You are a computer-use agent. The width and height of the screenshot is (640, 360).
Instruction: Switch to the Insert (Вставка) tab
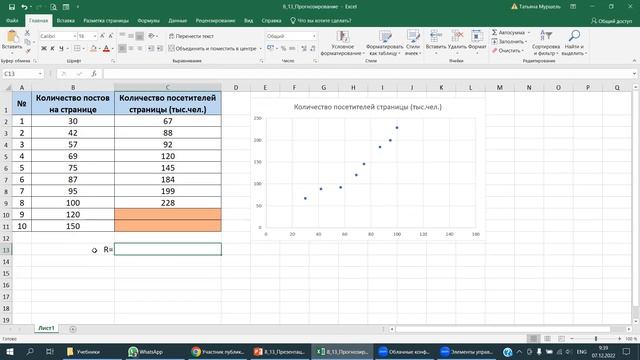(x=65, y=20)
